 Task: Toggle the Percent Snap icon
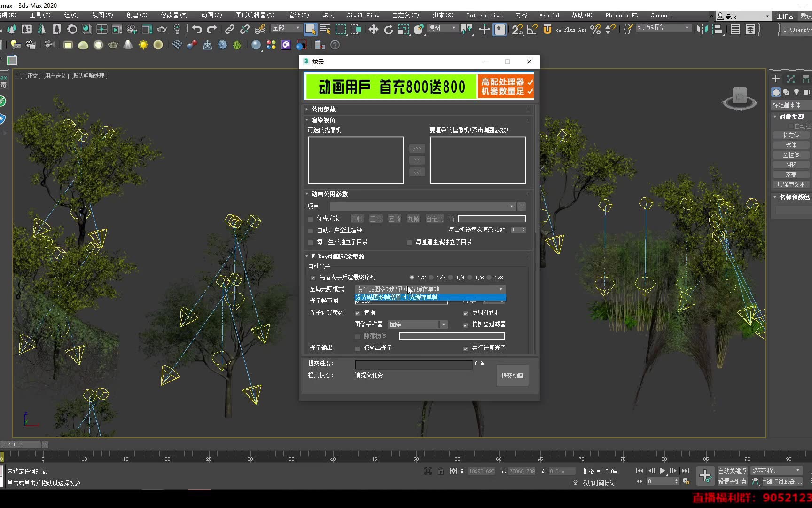(x=595, y=30)
